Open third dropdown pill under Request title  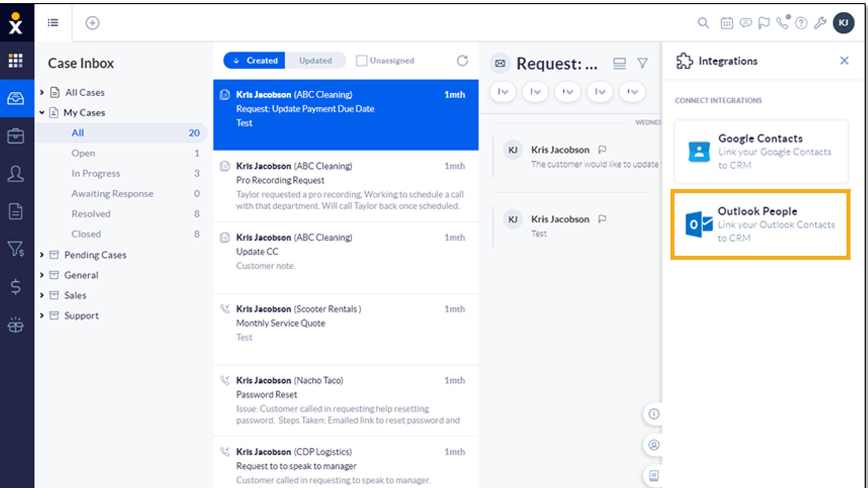568,92
